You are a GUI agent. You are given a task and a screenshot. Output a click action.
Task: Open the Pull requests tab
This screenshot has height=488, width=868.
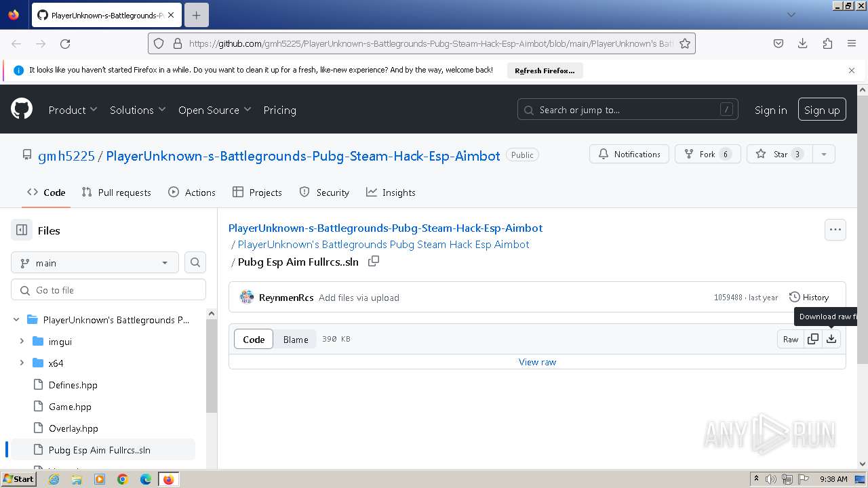click(116, 192)
